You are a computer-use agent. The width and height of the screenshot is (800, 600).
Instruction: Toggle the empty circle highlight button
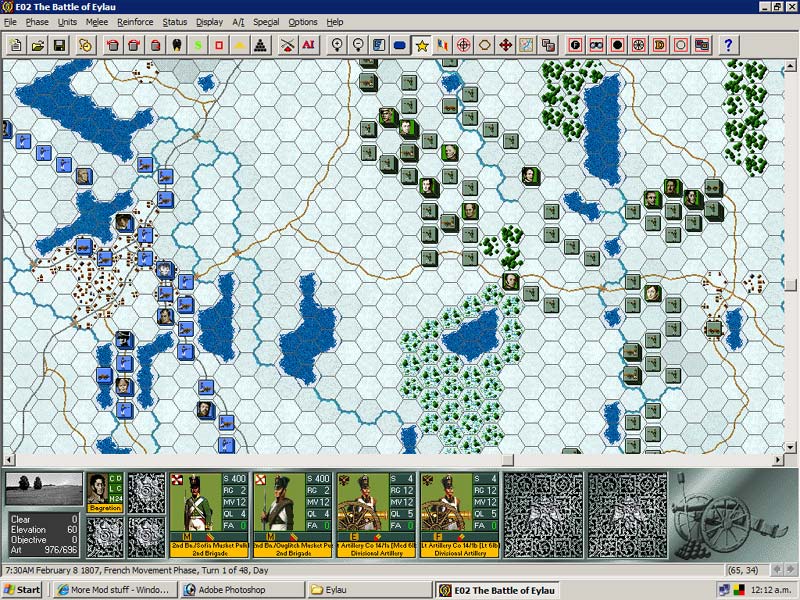681,45
